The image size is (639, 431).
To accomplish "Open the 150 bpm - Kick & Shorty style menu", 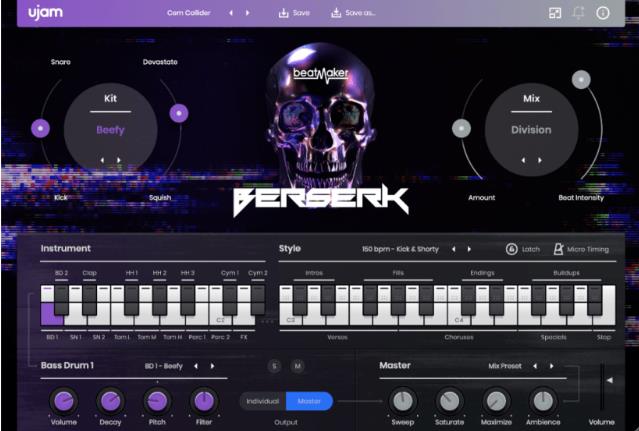I will (x=400, y=249).
